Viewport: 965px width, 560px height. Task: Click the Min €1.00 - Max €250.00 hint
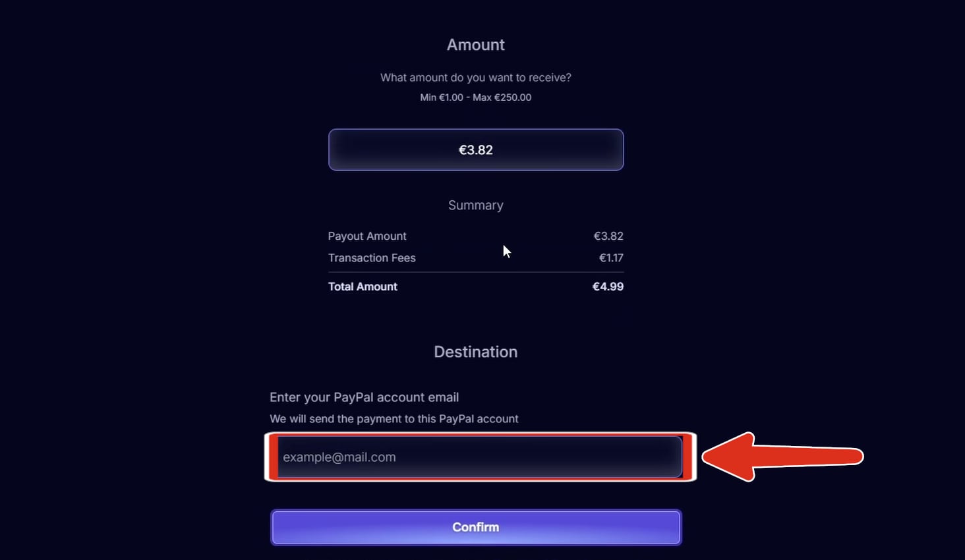click(x=476, y=98)
